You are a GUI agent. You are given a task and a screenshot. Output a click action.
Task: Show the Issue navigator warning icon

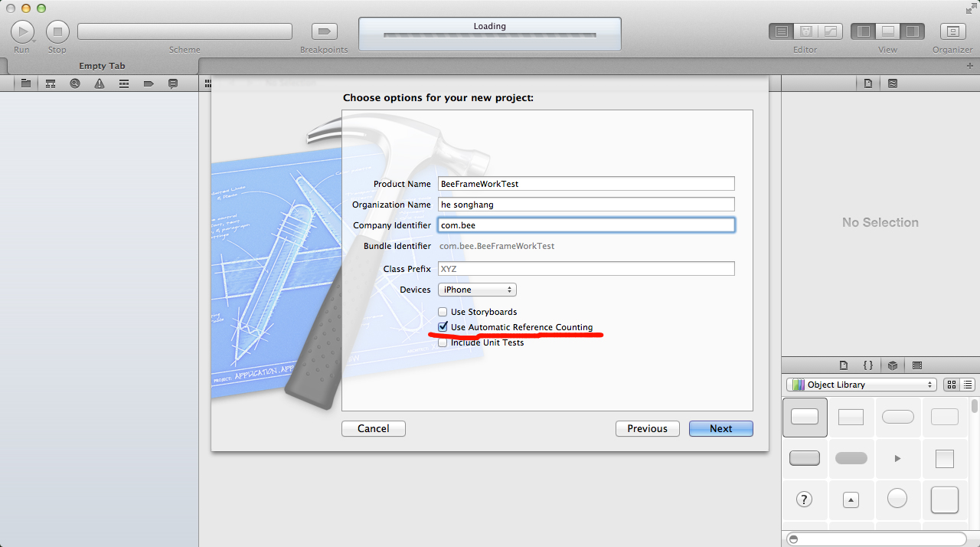pyautogui.click(x=100, y=84)
